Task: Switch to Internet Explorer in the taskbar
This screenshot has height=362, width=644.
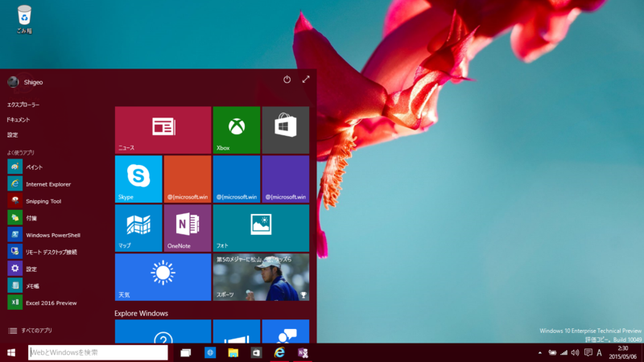Action: 279,352
